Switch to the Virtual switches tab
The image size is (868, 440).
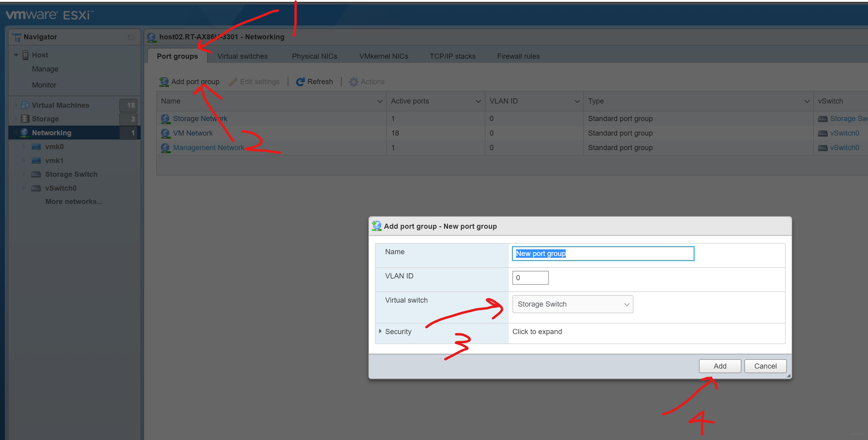[242, 56]
